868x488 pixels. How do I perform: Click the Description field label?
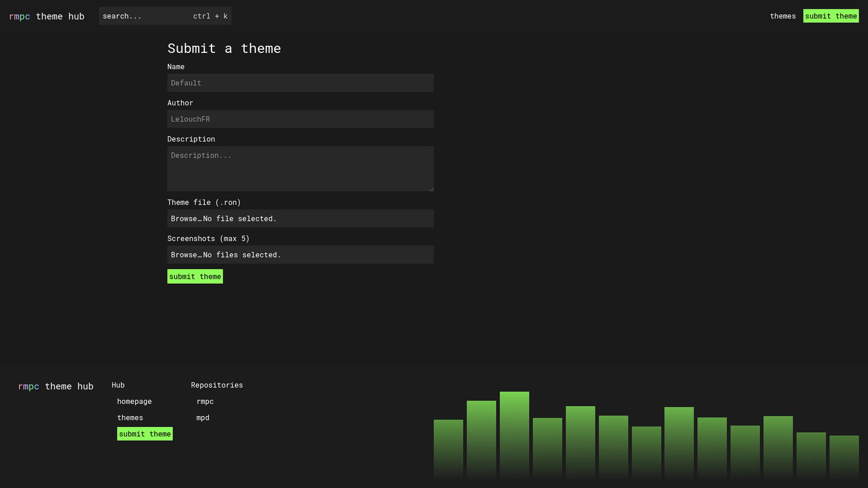[x=191, y=139]
